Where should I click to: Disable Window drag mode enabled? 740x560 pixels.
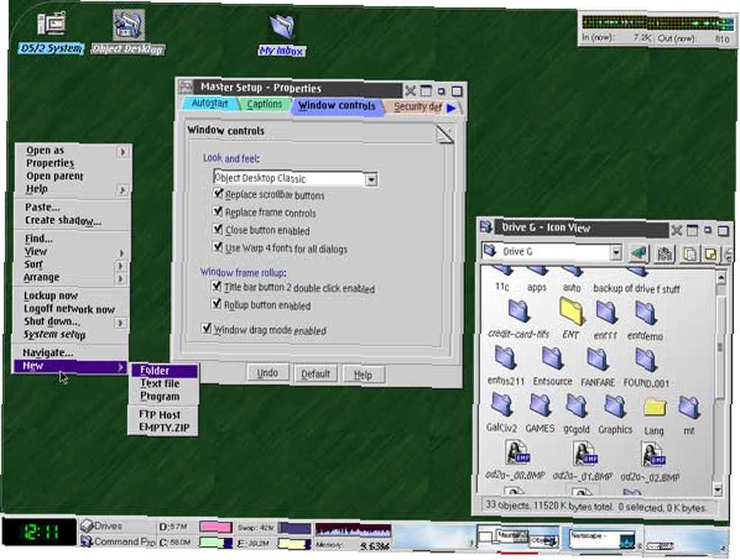pos(206,328)
